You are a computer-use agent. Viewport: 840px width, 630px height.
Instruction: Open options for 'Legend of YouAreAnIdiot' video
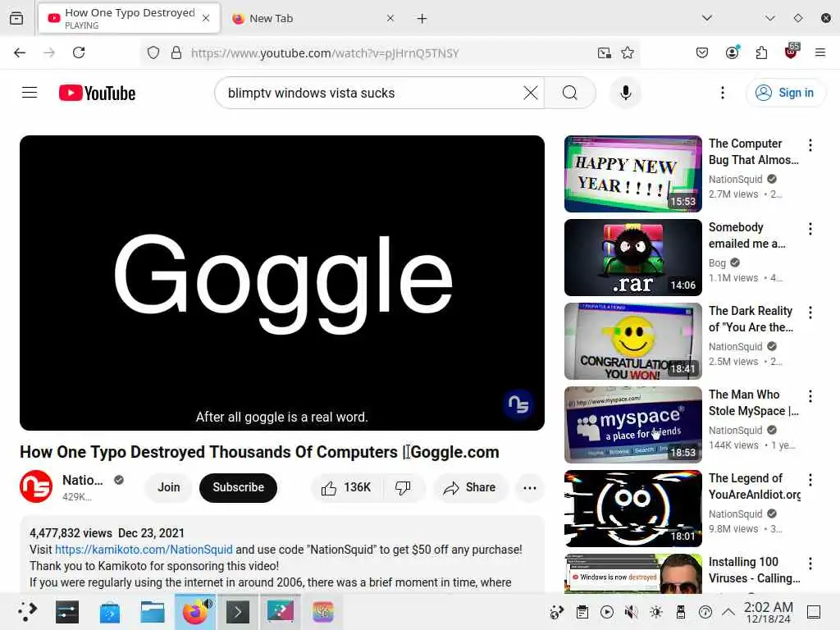pyautogui.click(x=810, y=479)
